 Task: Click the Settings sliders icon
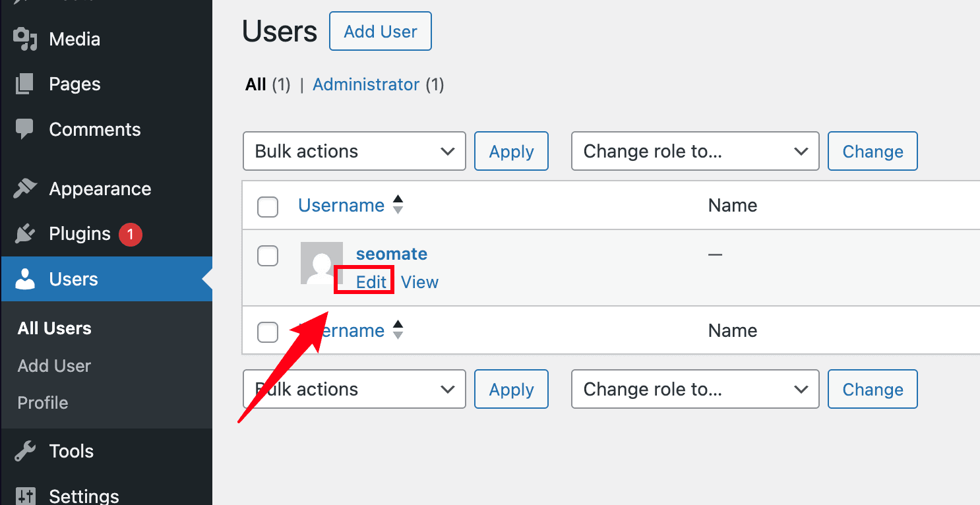(x=25, y=496)
